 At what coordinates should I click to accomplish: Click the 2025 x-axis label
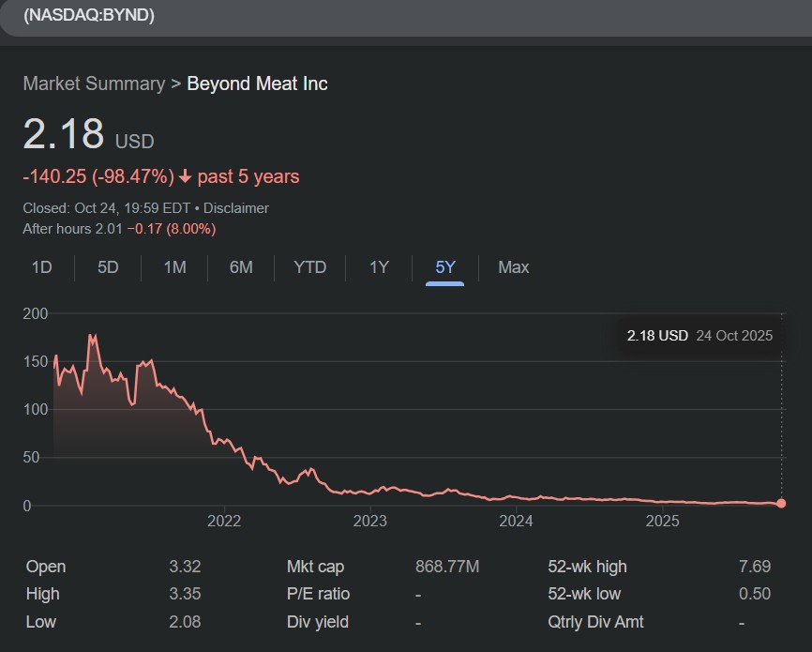pos(662,521)
